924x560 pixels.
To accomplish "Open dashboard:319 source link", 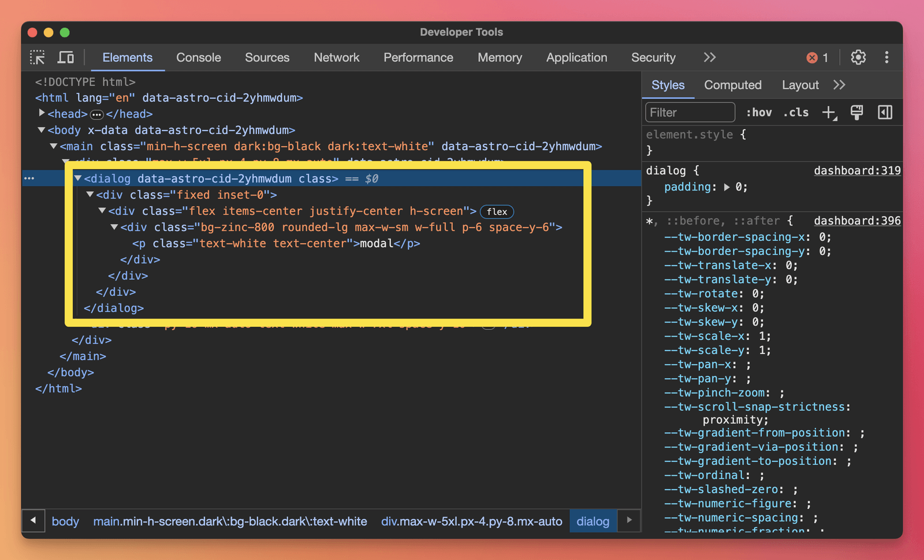I will [x=857, y=170].
